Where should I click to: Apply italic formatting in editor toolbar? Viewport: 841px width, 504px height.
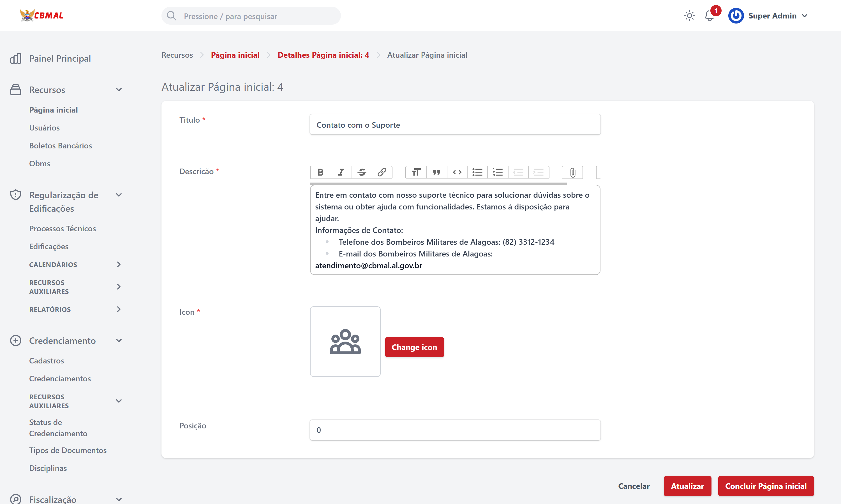[341, 172]
